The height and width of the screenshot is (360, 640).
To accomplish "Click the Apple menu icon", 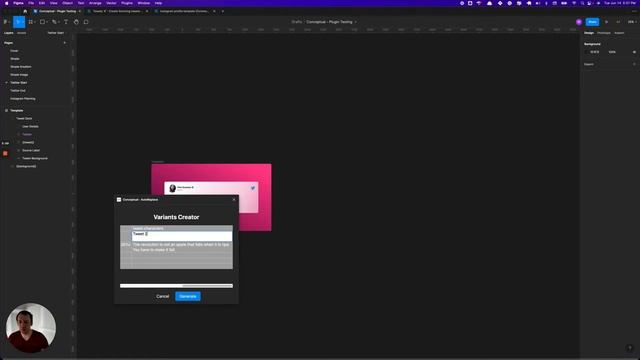I will pyautogui.click(x=7, y=3).
